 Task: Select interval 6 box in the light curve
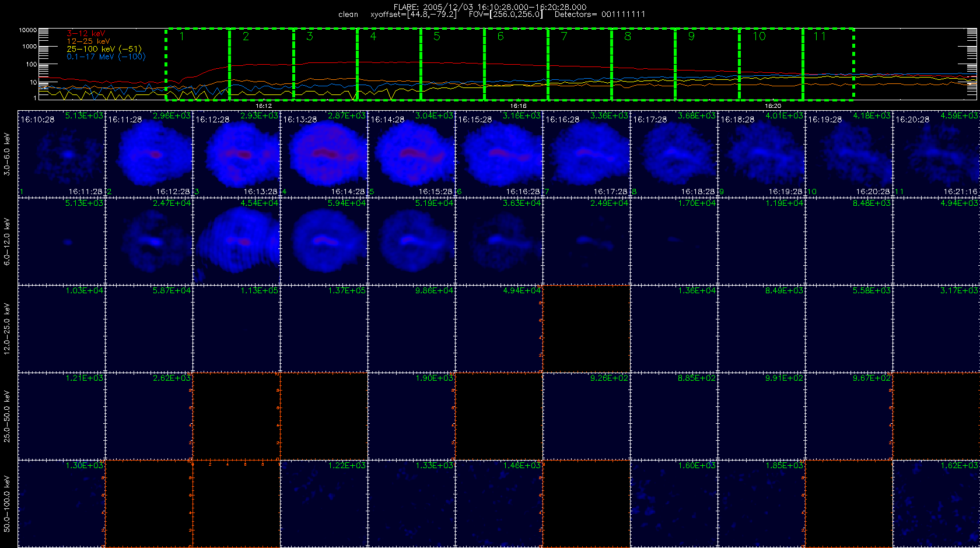coord(516,64)
